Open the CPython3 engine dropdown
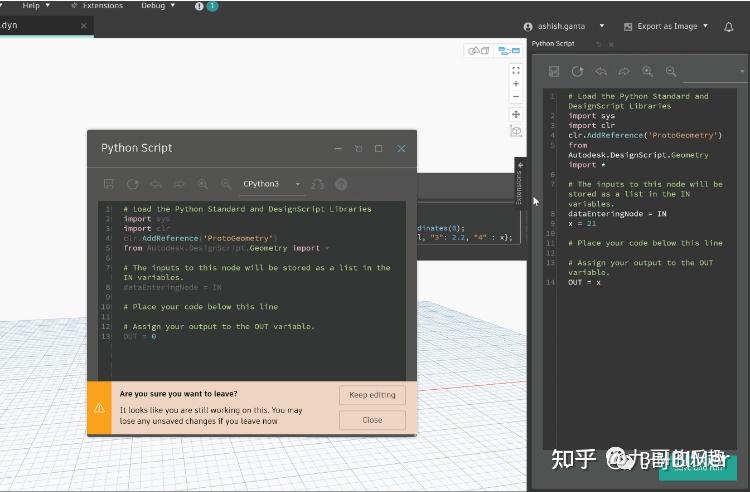 pos(271,184)
